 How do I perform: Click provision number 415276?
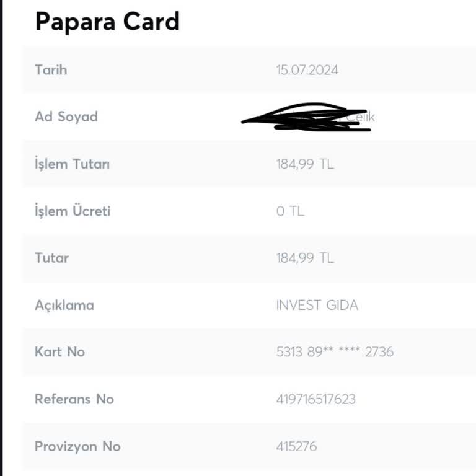tap(296, 446)
